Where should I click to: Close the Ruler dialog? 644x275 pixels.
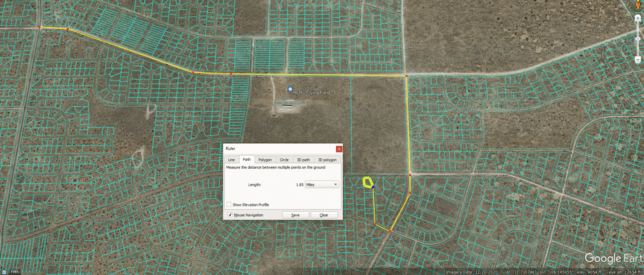point(339,149)
